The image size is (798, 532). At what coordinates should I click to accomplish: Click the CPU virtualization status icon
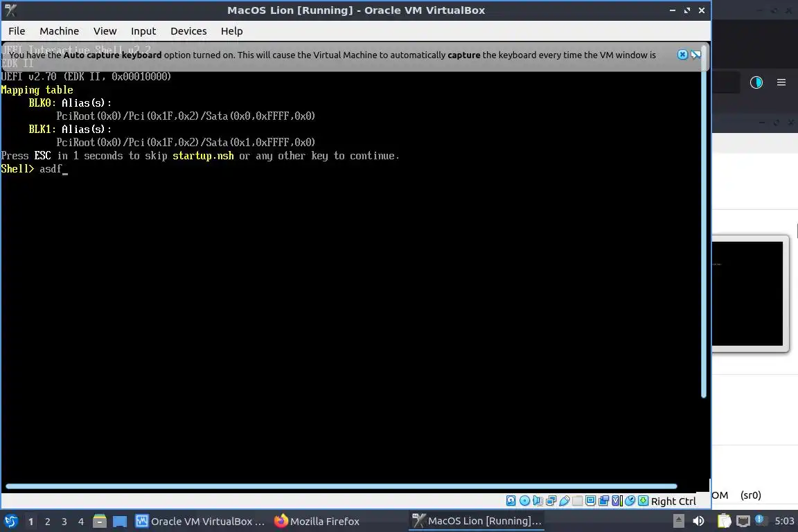click(x=617, y=501)
